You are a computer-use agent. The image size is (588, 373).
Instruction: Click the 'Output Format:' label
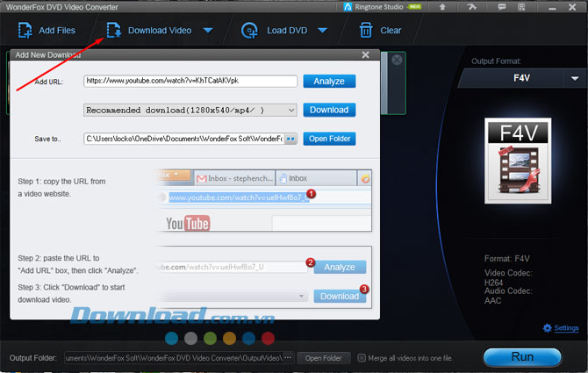496,61
